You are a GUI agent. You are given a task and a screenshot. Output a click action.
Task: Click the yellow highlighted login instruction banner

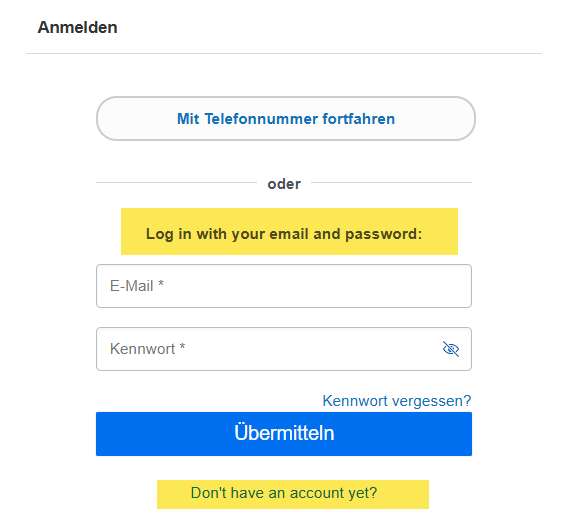289,231
